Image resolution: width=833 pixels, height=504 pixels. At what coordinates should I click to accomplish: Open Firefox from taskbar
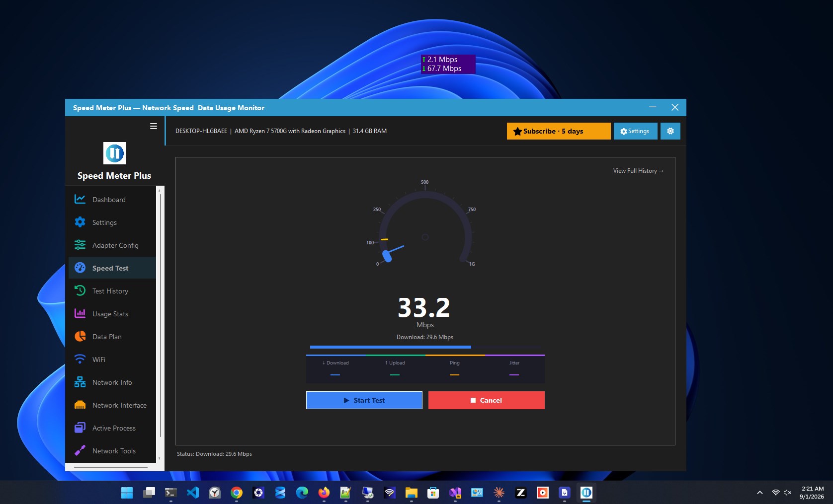pyautogui.click(x=324, y=493)
